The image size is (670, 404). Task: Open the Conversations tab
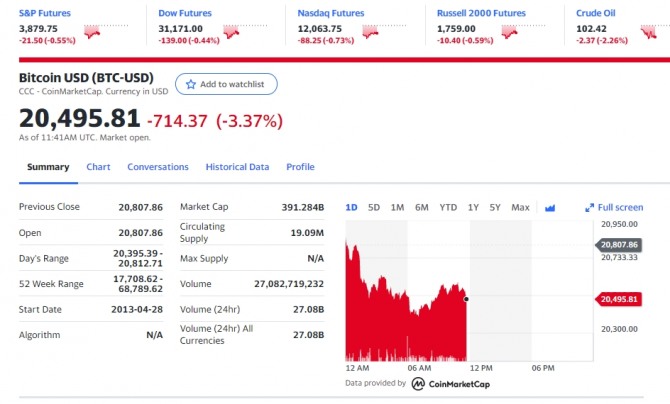point(158,167)
